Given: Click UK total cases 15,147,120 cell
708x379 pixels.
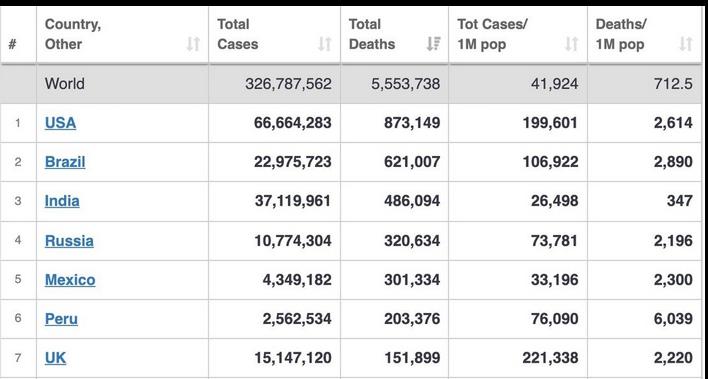Looking at the screenshot, I should (293, 358).
